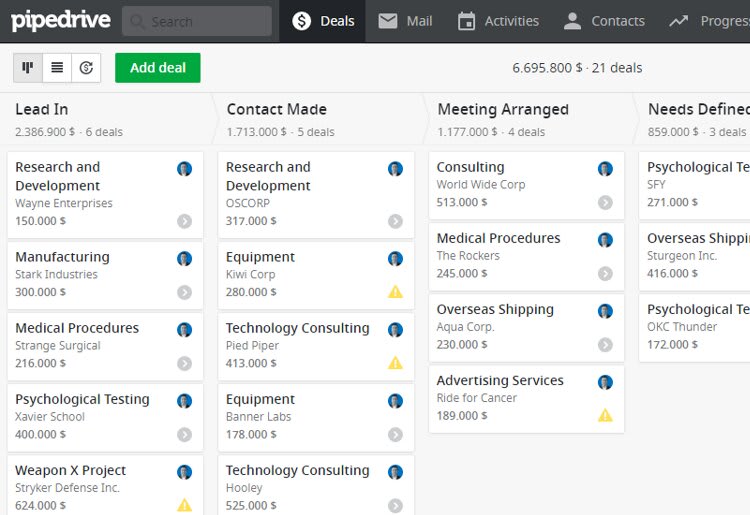
Task: Open the OKC Thunder deal card
Action: pyautogui.click(x=695, y=328)
